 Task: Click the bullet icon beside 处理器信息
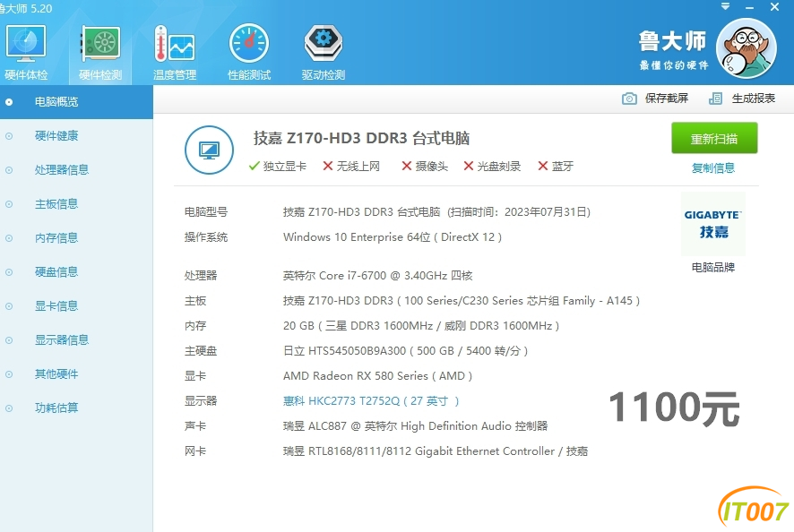point(9,170)
